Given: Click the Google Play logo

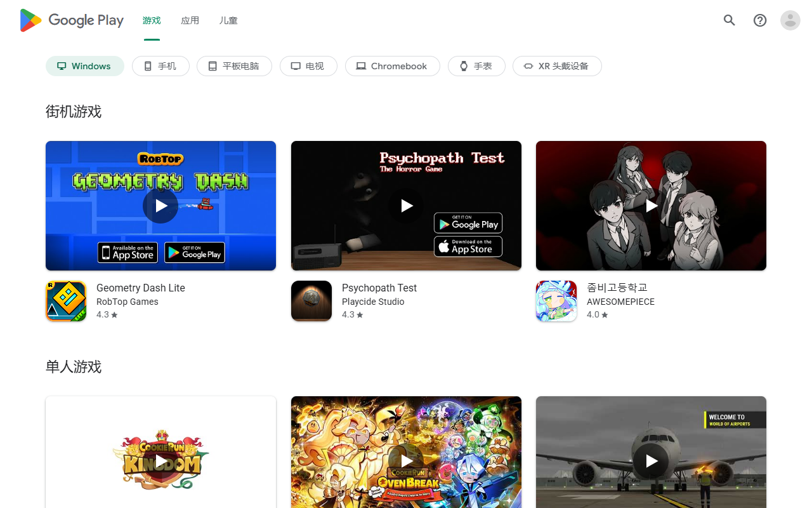Looking at the screenshot, I should pyautogui.click(x=72, y=20).
